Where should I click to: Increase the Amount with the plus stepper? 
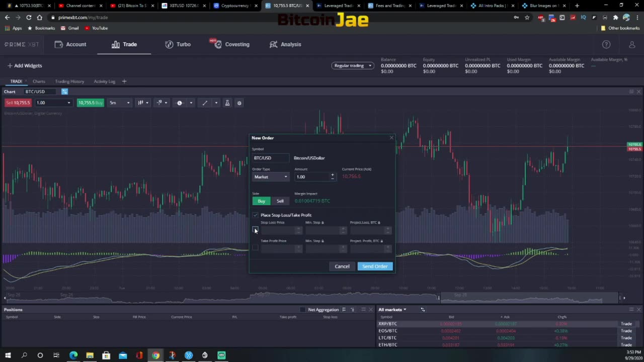point(332,175)
